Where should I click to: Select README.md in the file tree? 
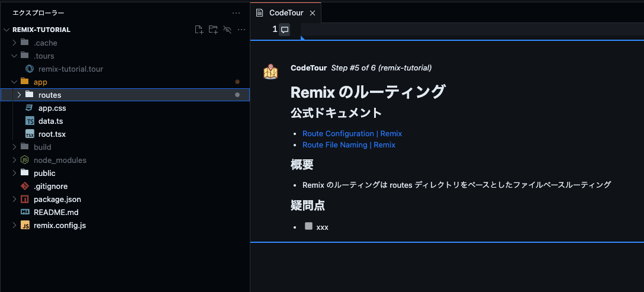[56, 212]
